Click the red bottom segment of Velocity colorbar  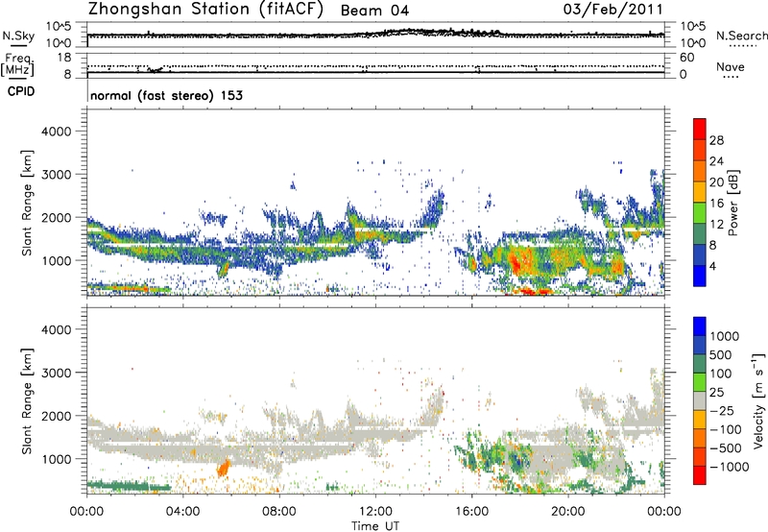click(700, 475)
